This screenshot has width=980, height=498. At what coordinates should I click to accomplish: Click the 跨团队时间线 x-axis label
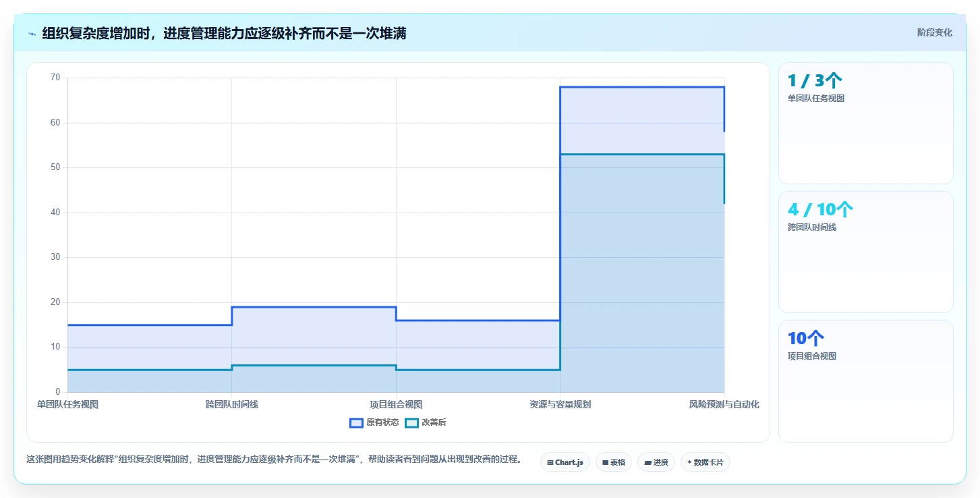tap(232, 404)
